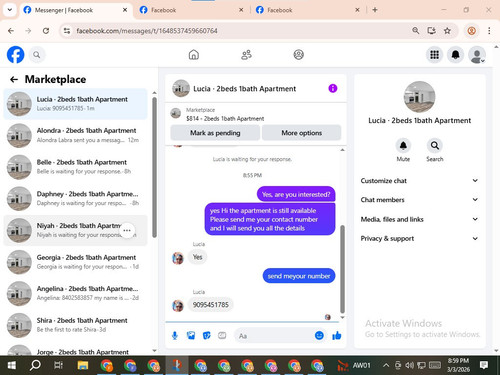Bookmark this page with star icon
500x375 pixels.
pyautogui.click(x=447, y=31)
